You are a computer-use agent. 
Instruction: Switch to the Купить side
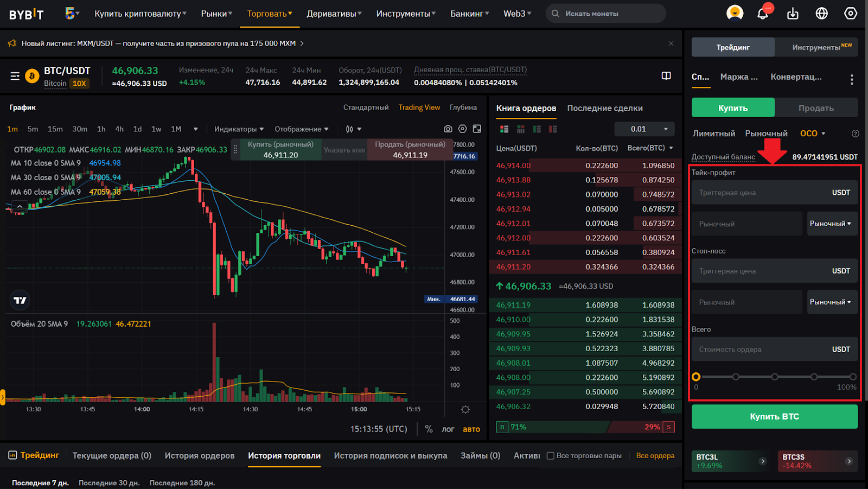(x=733, y=107)
